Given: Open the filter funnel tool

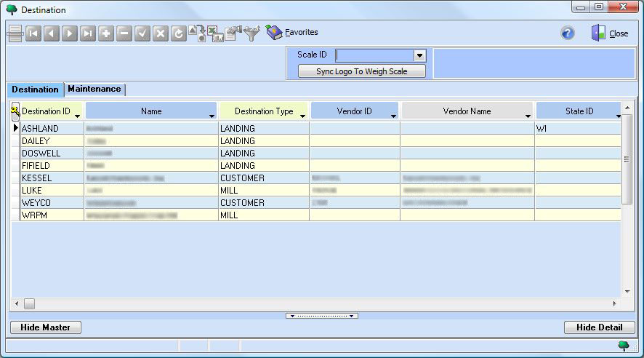Looking at the screenshot, I should 251,33.
